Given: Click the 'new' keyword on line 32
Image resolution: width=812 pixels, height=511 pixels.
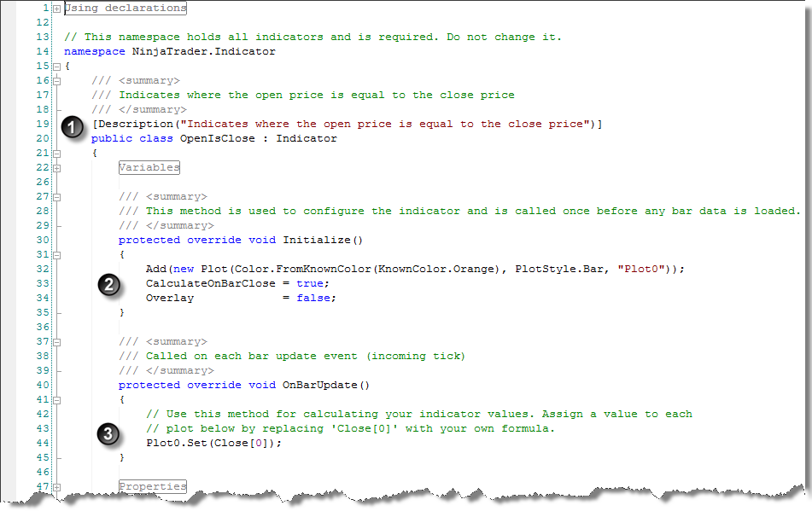Looking at the screenshot, I should pos(184,269).
